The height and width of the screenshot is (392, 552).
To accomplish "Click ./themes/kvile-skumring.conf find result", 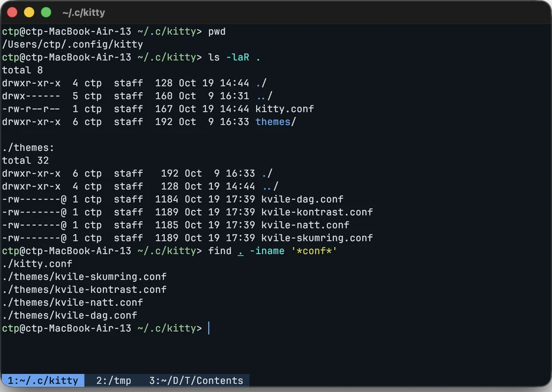I will (x=84, y=277).
